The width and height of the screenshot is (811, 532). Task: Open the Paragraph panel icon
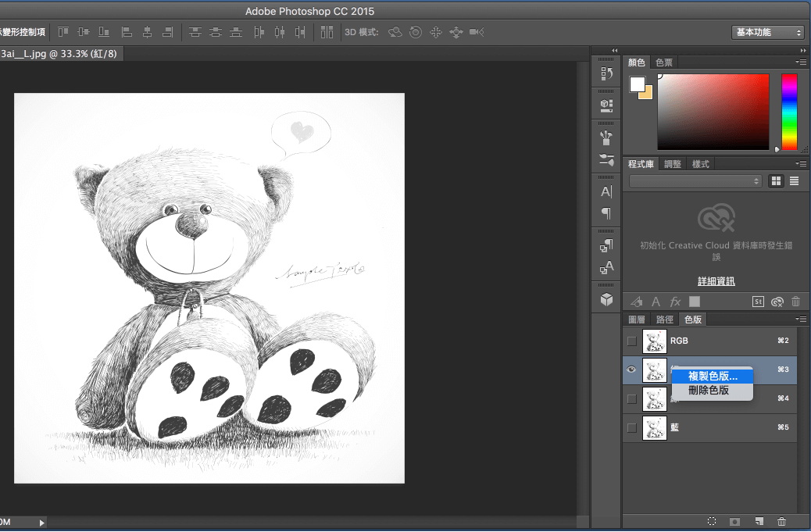[606, 212]
